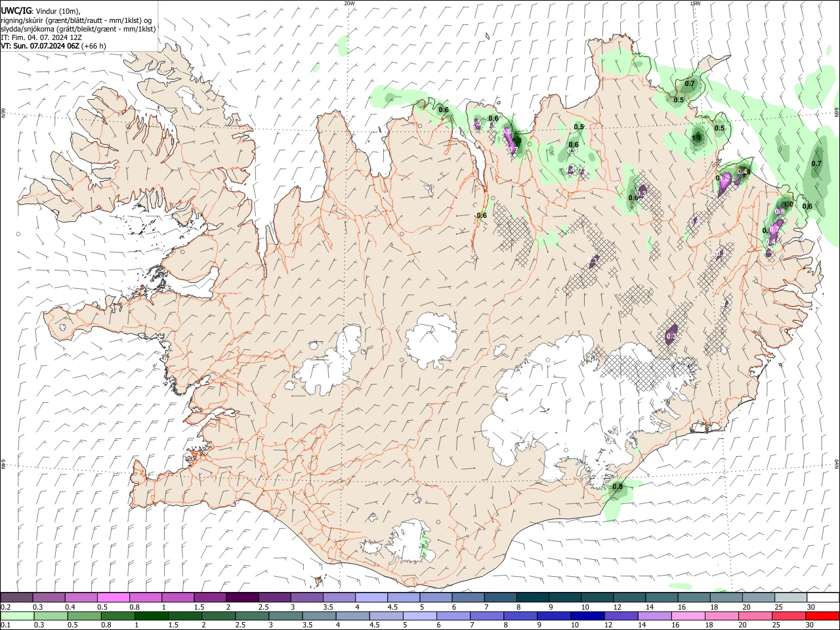Click the '0.2' label in the upper legend scale
Viewport: 840px width, 630px height.
click(5, 607)
